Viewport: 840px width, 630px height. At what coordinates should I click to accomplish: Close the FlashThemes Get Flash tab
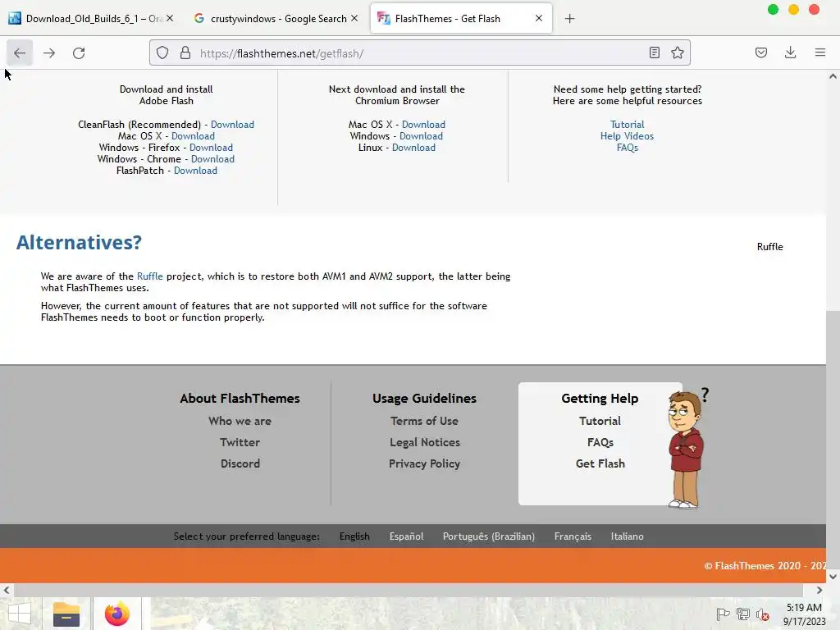(539, 18)
